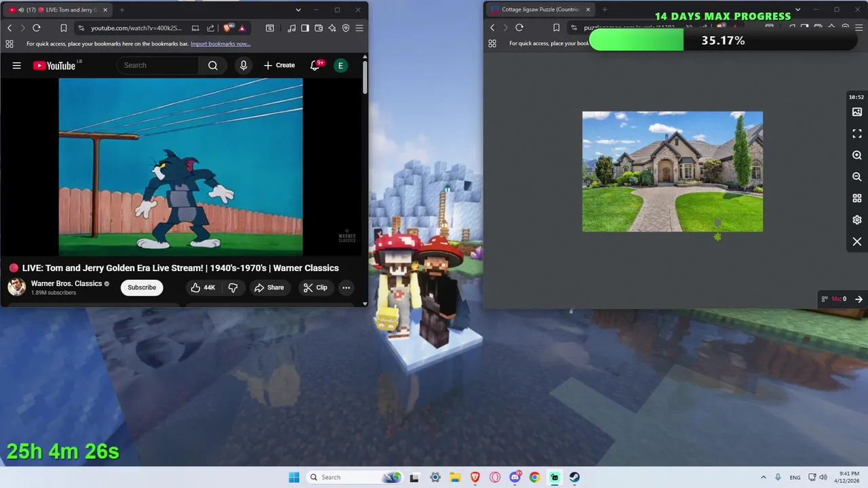Open YouTube notifications bell
The width and height of the screenshot is (868, 488).
point(315,65)
